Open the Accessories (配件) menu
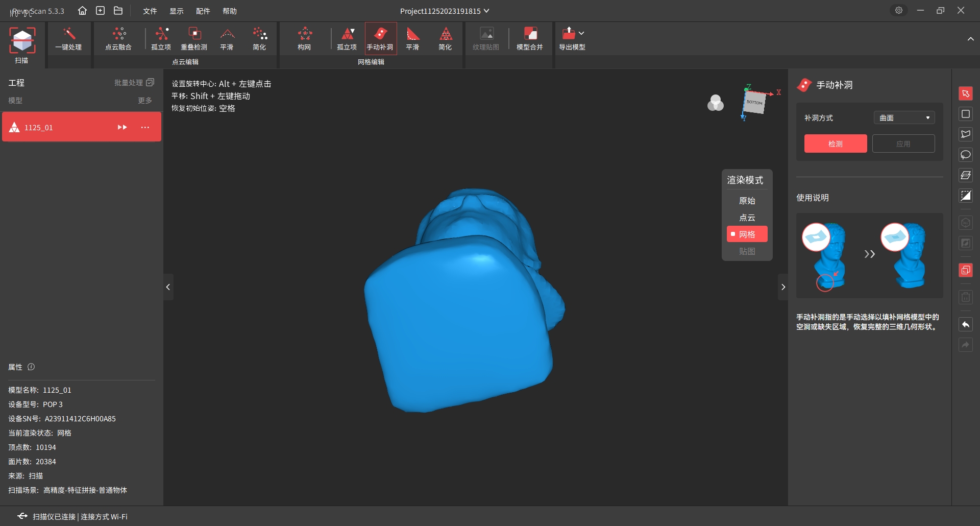 [203, 11]
